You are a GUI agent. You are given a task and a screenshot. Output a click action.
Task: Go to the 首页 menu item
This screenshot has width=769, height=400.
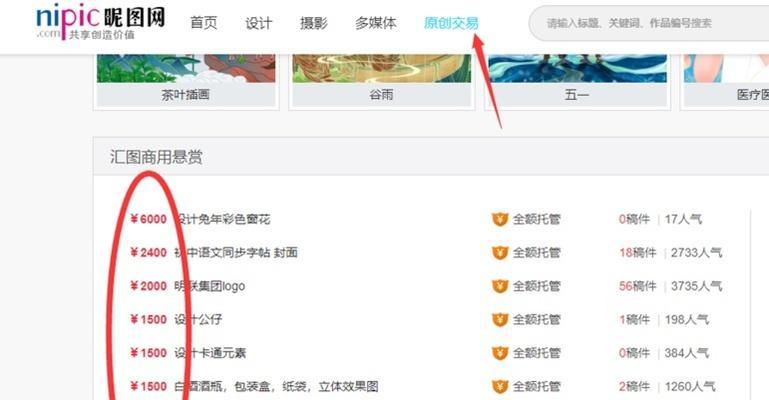[x=204, y=23]
